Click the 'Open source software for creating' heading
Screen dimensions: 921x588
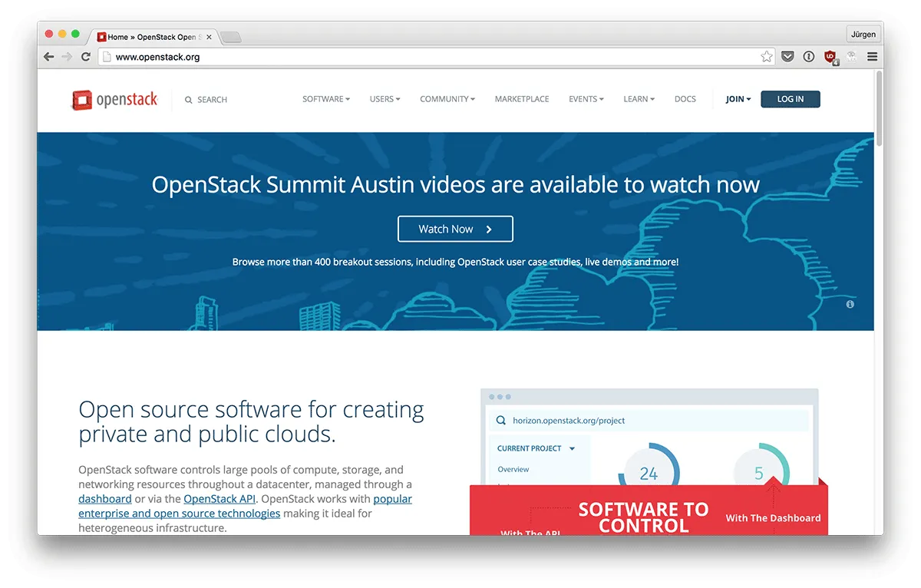pyautogui.click(x=251, y=421)
